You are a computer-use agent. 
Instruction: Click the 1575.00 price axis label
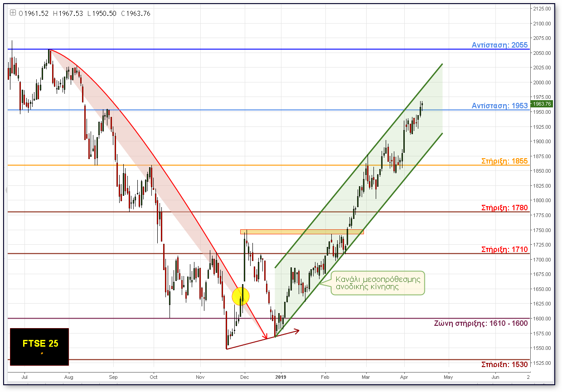click(542, 333)
